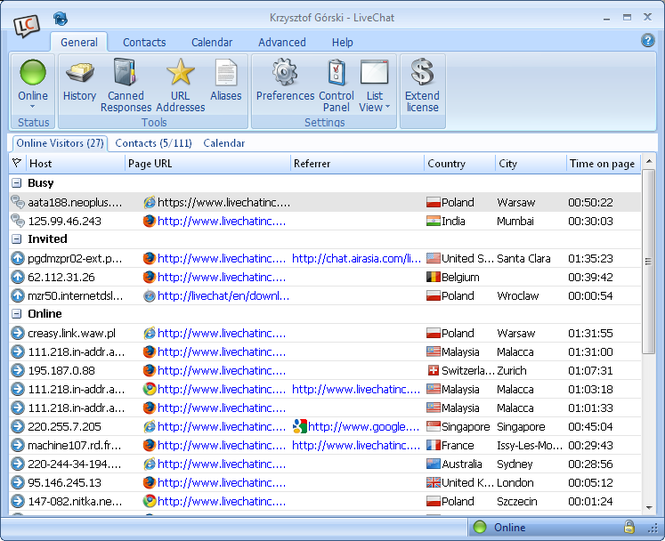Collapse the Invited group
Image resolution: width=665 pixels, height=541 pixels.
click(x=17, y=239)
